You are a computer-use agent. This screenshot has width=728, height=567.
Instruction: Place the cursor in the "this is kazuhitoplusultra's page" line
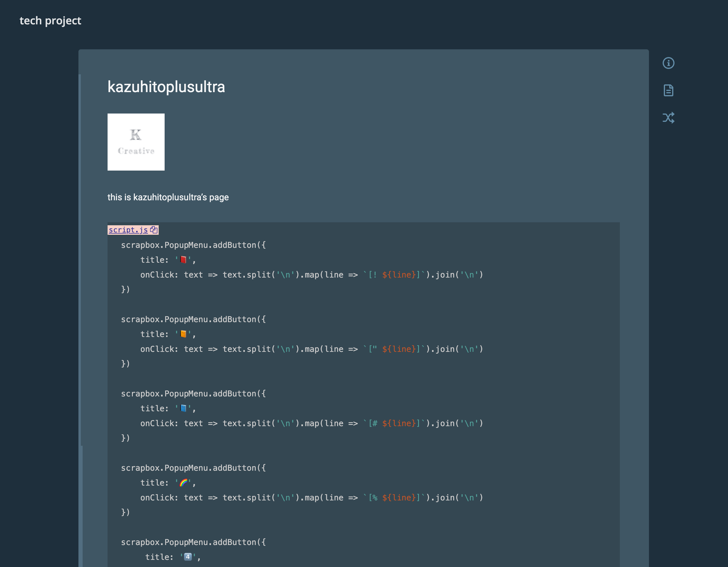[168, 197]
